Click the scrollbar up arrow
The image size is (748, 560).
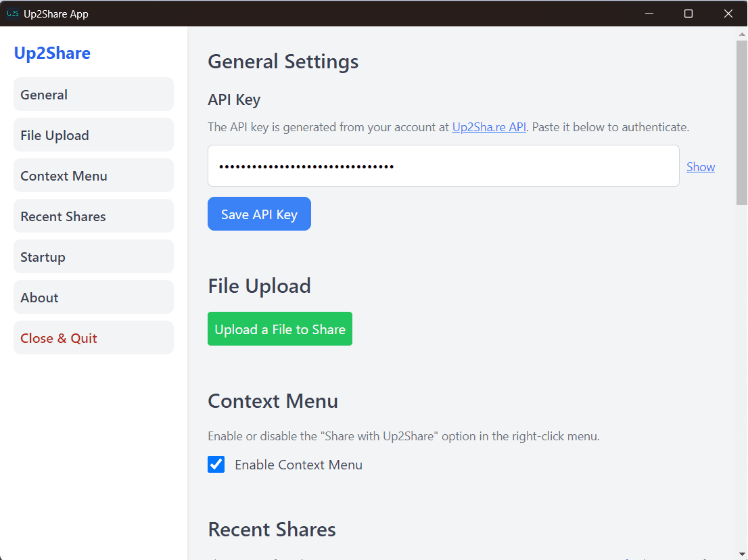(742, 34)
